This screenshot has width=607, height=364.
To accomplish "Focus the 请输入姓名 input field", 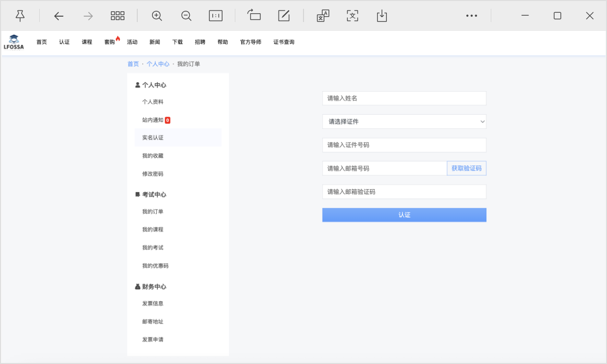I will pos(404,98).
